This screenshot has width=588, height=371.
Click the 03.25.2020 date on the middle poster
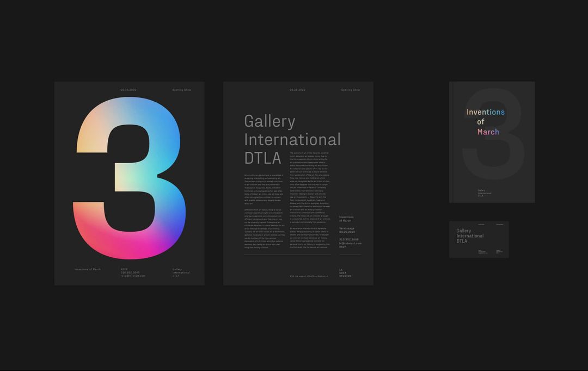pos(297,89)
